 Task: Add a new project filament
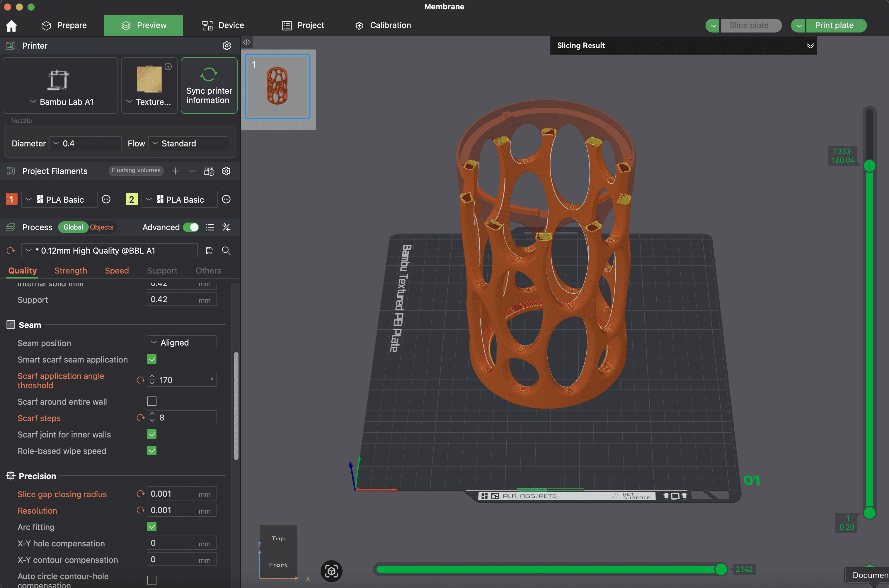point(176,171)
